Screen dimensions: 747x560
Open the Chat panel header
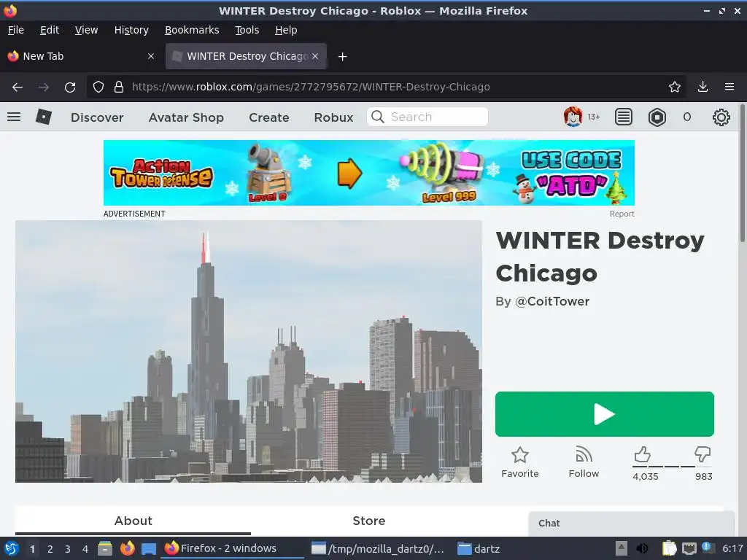coord(631,524)
